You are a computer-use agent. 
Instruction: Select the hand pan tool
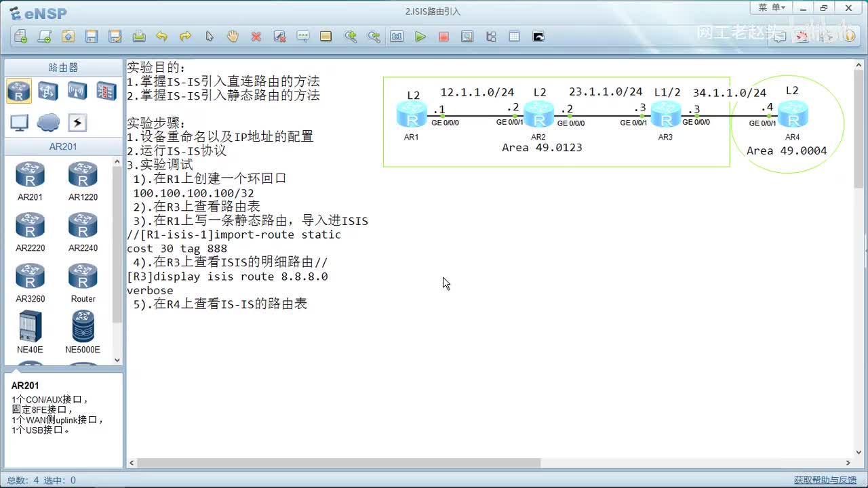233,37
